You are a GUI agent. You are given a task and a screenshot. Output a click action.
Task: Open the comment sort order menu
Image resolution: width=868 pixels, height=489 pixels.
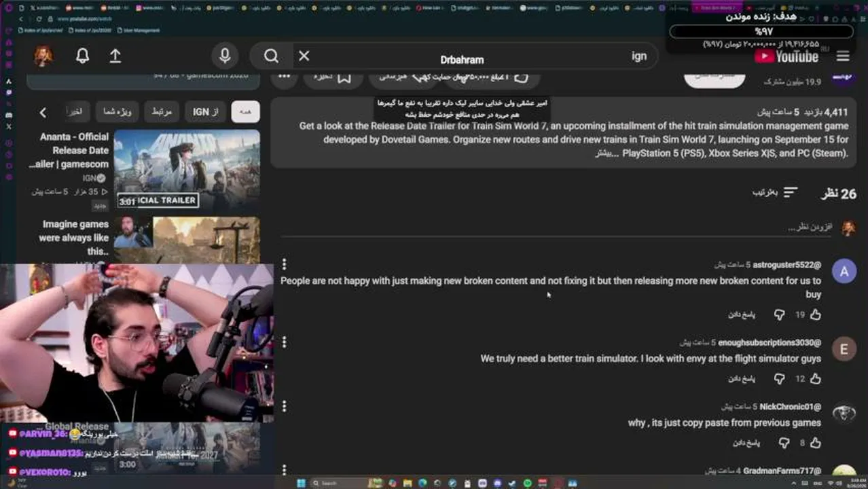(775, 192)
